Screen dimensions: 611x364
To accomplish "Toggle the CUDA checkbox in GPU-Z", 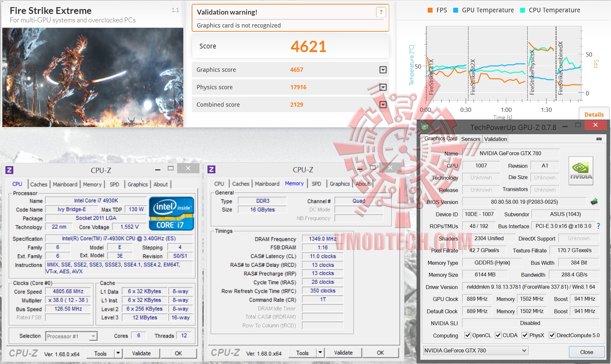I will 498,335.
